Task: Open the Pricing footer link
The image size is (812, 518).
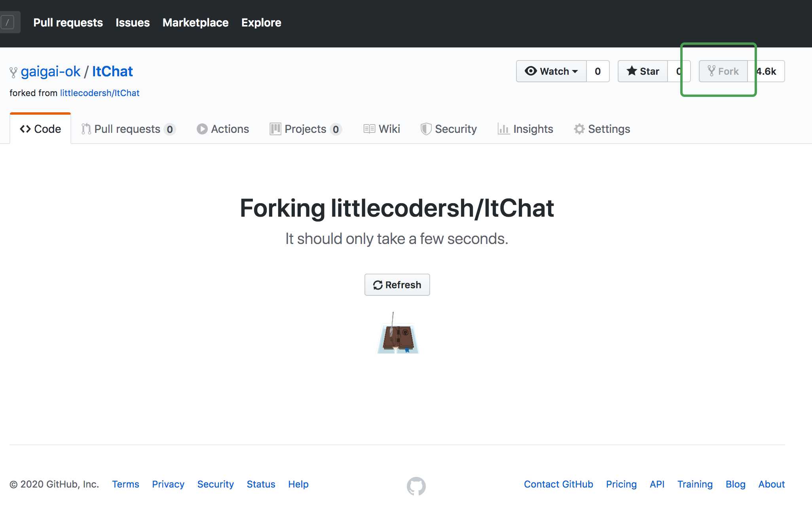Action: coord(621,484)
